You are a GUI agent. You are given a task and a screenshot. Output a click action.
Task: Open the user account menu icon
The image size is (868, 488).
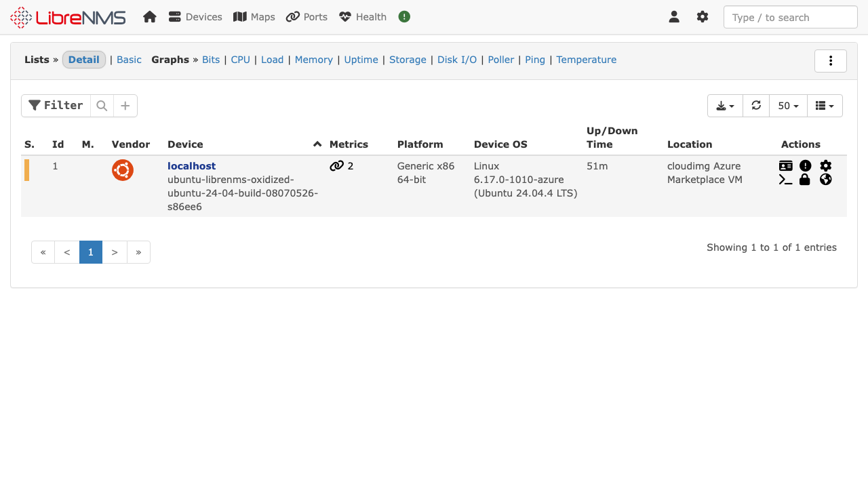[674, 17]
